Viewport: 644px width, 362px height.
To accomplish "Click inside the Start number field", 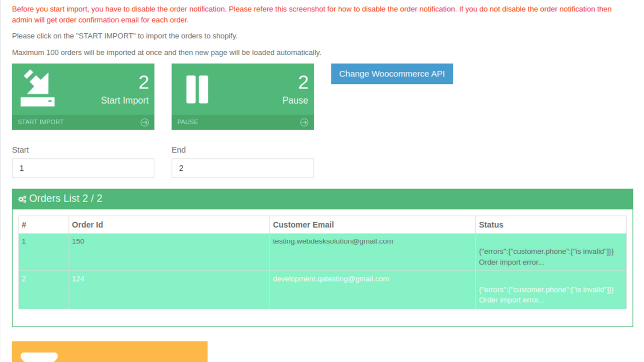I will (x=83, y=168).
